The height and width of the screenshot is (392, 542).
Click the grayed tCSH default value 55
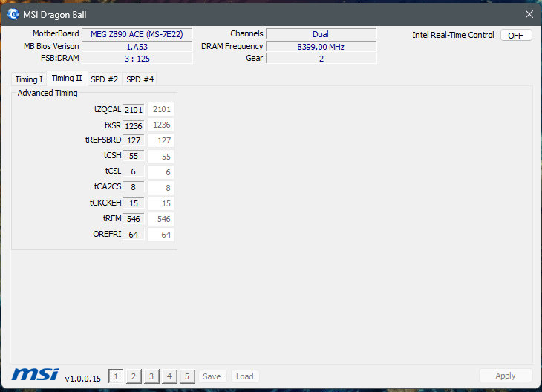pyautogui.click(x=161, y=156)
